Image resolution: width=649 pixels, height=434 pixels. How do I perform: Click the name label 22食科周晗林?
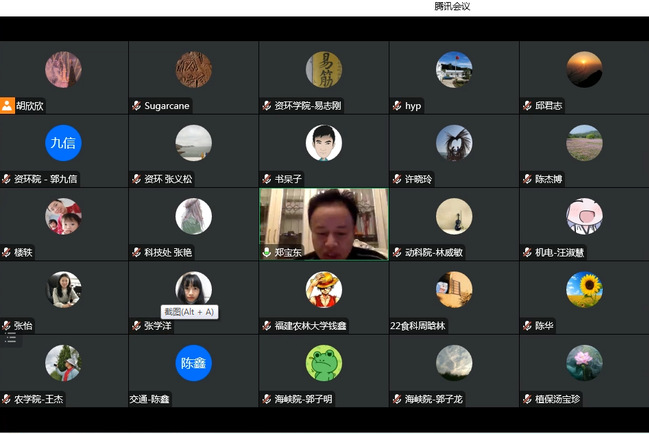(418, 326)
